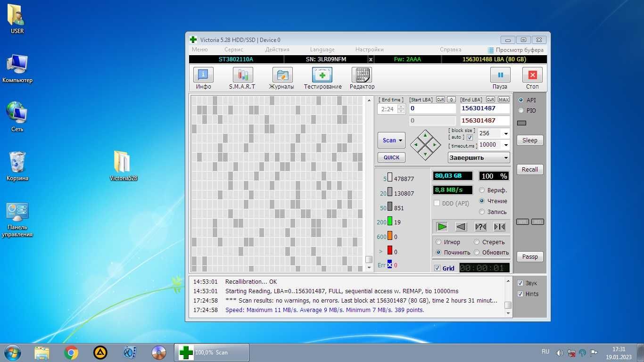Click the volume icon in the system tray
The image size is (644, 362).
pos(560,353)
